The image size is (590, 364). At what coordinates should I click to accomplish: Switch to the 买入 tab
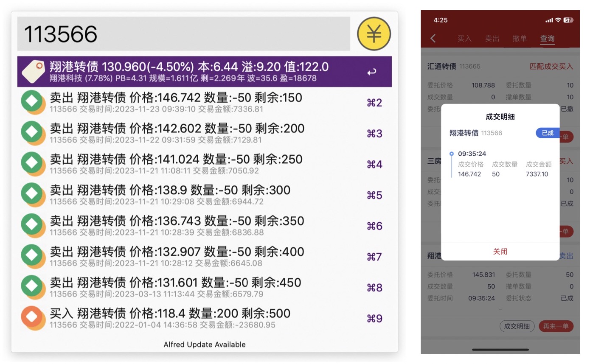(x=464, y=39)
